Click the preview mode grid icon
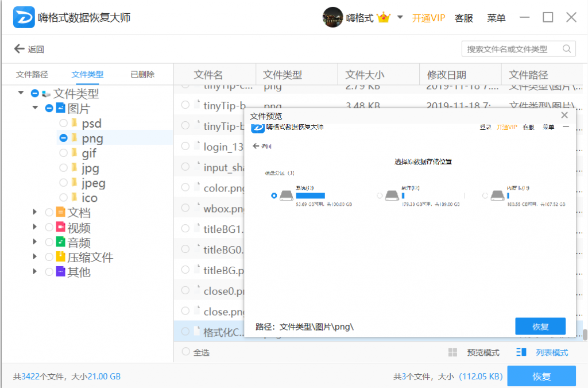Image resolution: width=588 pixels, height=388 pixels. [452, 352]
